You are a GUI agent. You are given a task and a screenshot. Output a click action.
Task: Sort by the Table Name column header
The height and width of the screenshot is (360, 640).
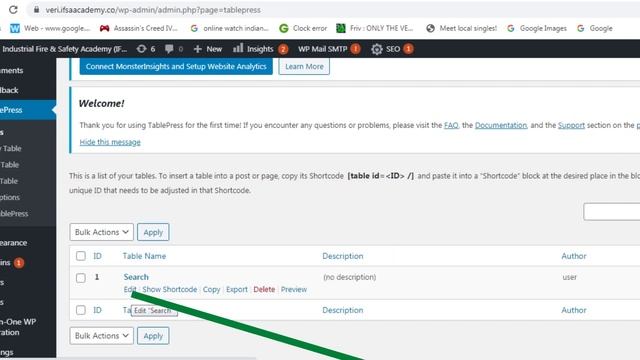click(x=144, y=256)
